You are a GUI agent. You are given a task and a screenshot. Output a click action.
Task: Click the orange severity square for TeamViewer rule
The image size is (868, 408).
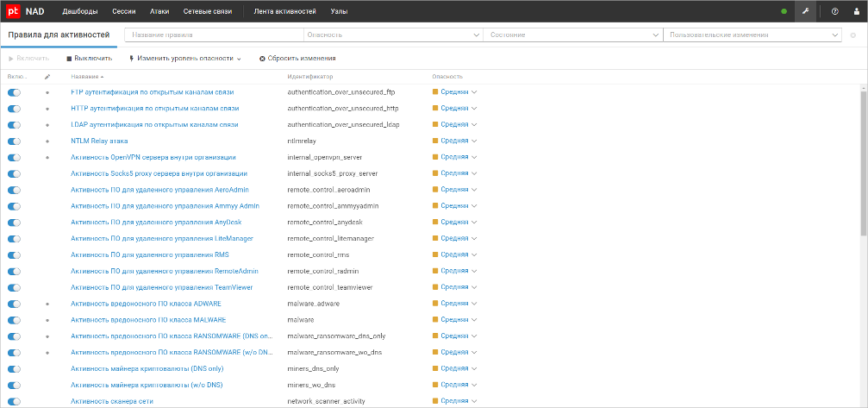pos(435,287)
